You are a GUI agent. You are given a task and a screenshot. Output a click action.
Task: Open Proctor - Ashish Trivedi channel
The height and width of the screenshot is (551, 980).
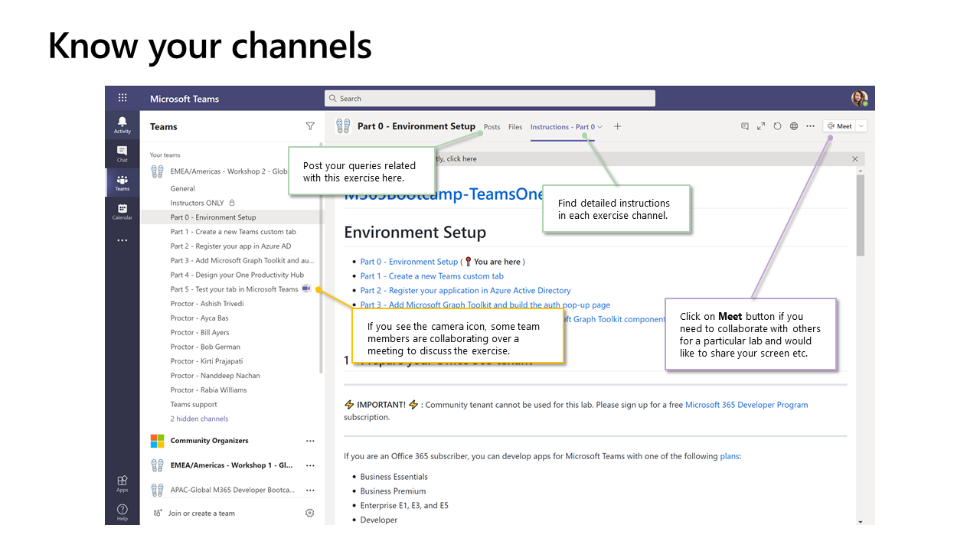[207, 304]
